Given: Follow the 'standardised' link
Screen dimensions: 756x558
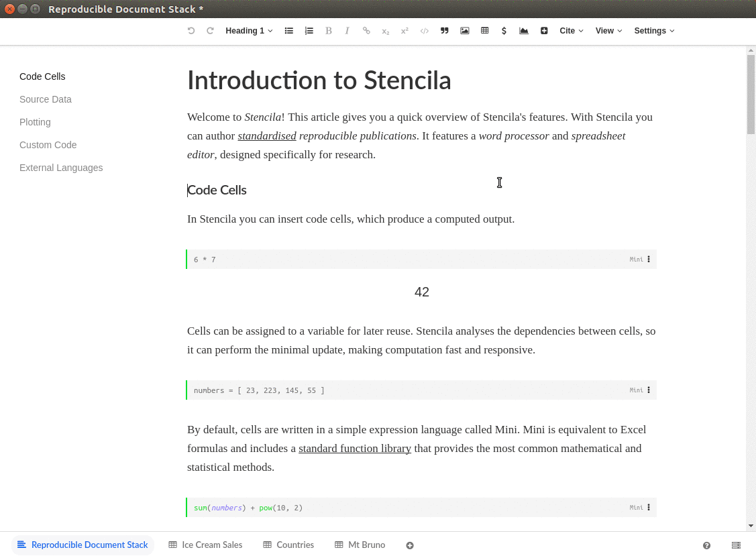Looking at the screenshot, I should click(x=266, y=136).
